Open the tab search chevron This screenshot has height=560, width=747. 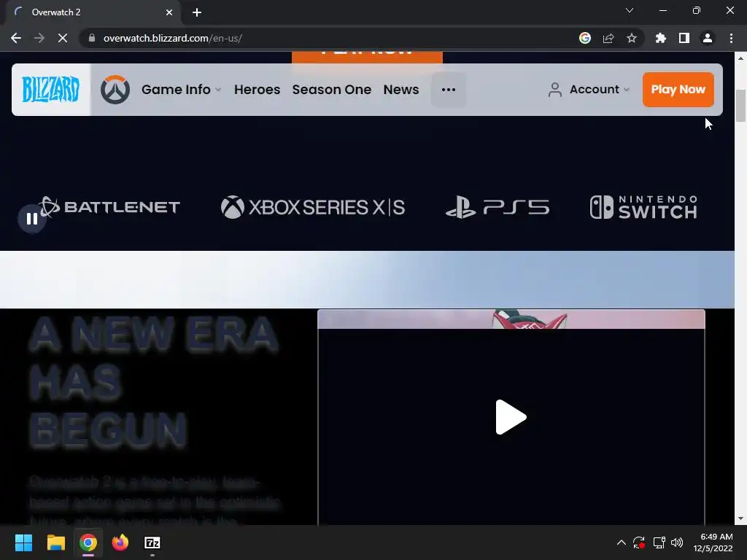630,10
